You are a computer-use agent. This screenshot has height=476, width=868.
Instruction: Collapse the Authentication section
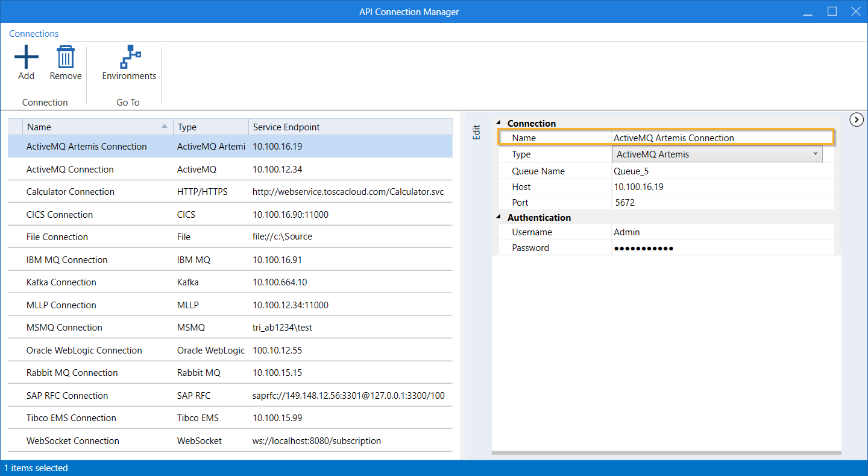(498, 217)
